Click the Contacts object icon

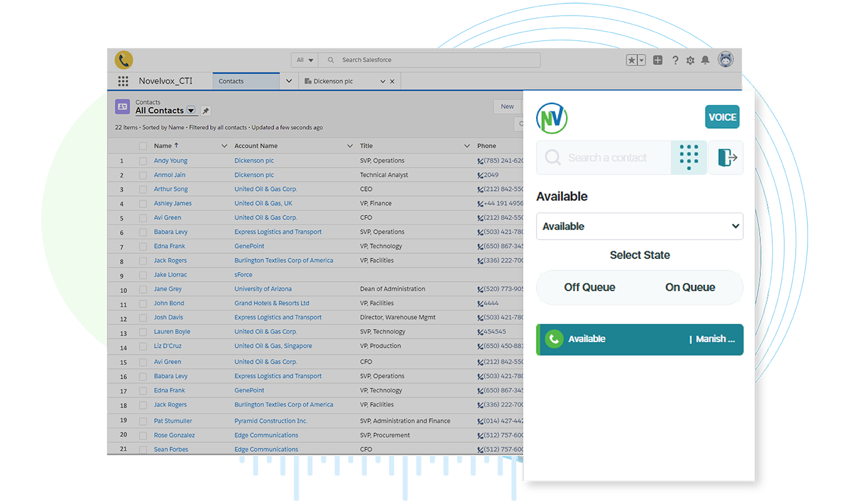pos(122,107)
